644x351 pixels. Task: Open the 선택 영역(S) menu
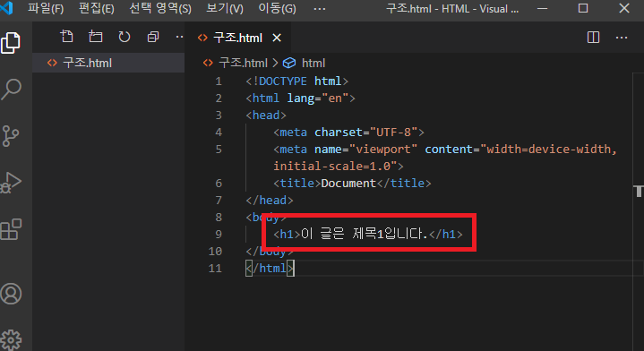pos(160,9)
